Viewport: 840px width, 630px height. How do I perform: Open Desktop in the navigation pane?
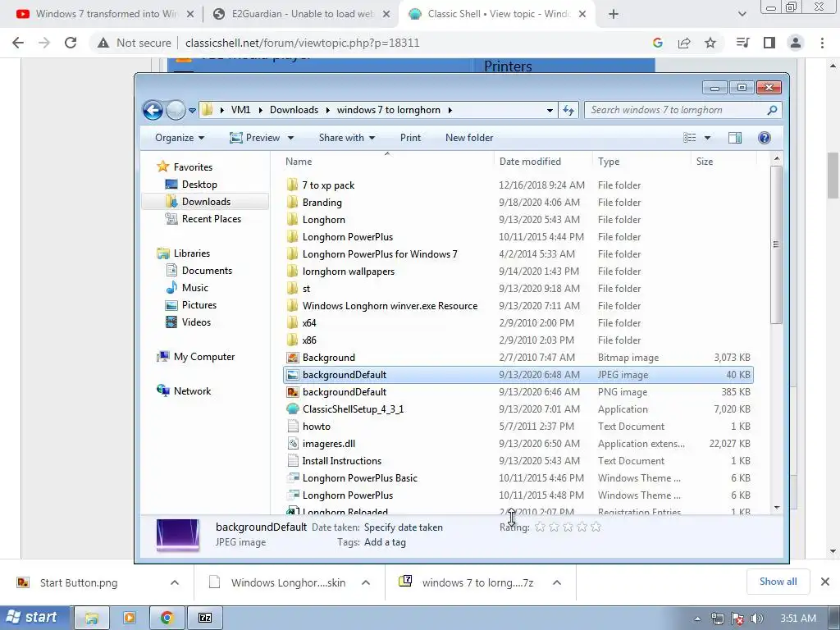pos(199,185)
